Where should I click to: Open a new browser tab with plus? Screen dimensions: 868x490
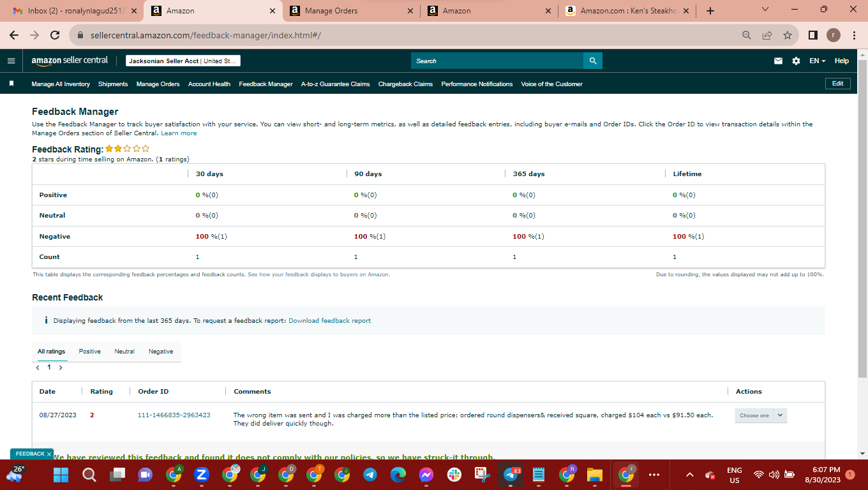710,11
